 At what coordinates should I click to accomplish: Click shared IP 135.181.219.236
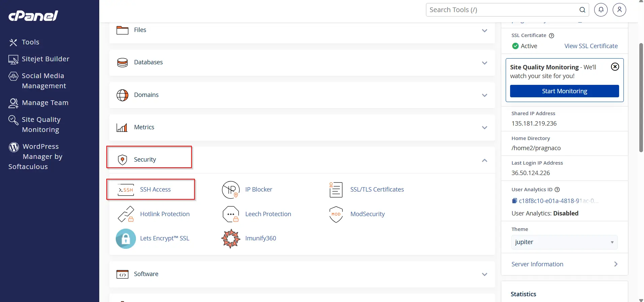pyautogui.click(x=534, y=124)
